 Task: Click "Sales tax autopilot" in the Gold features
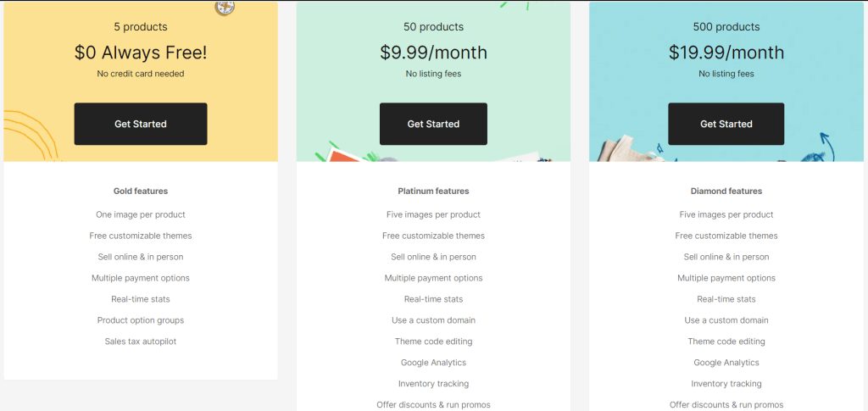tap(141, 342)
